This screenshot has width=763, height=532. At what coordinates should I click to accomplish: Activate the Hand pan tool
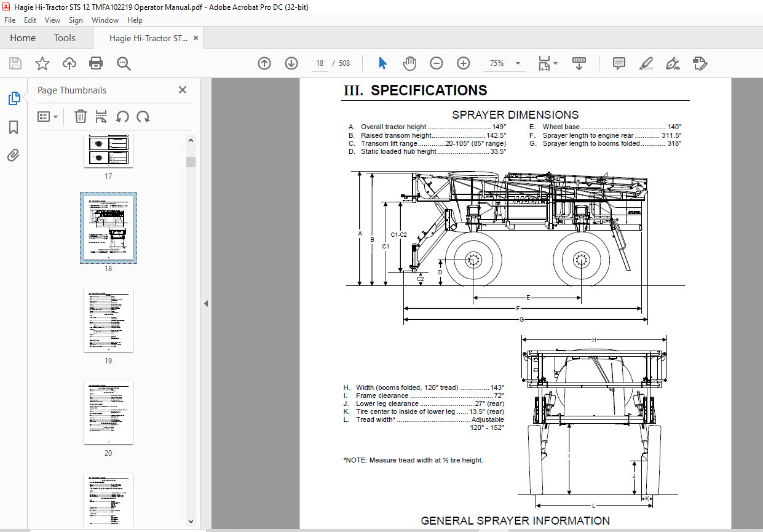pos(409,63)
